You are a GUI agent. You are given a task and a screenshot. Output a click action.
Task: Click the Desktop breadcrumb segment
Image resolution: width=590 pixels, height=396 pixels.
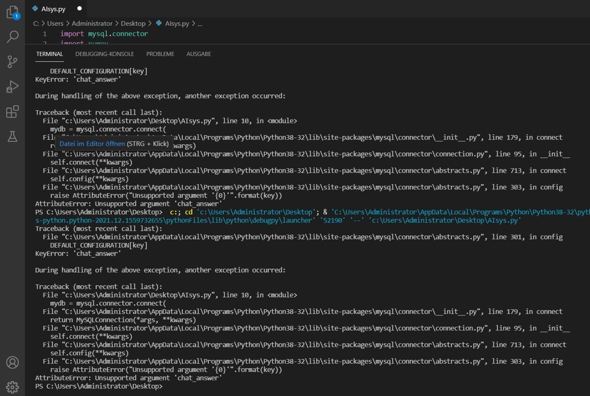point(133,23)
